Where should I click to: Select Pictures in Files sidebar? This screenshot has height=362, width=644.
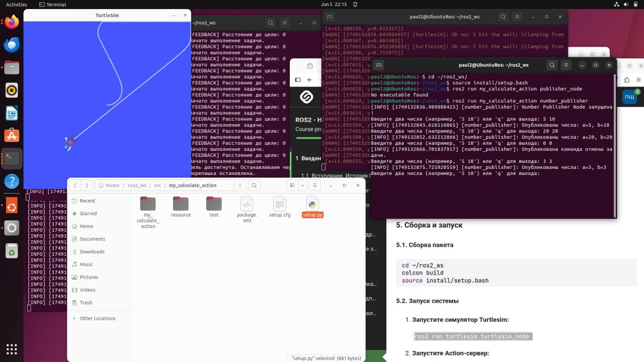(99, 277)
